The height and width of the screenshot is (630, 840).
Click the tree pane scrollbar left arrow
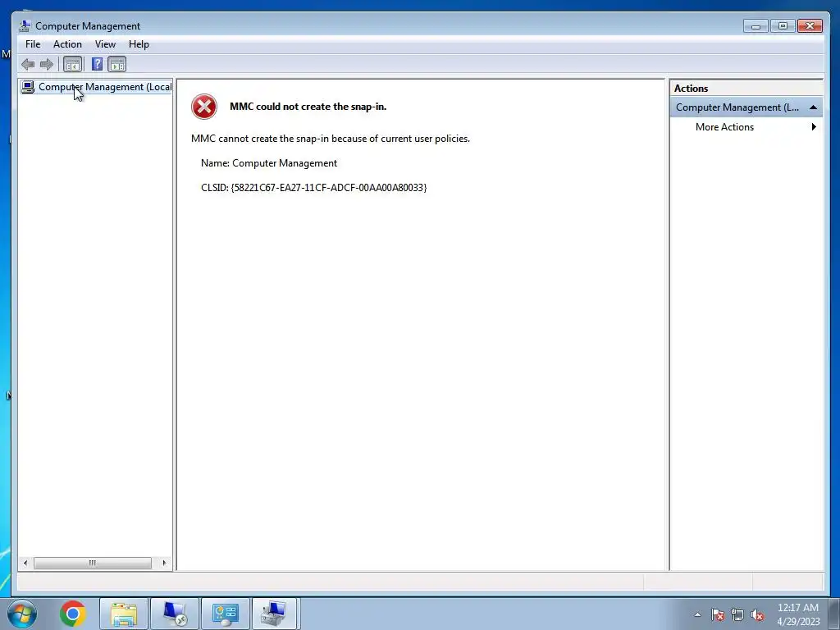pyautogui.click(x=25, y=563)
